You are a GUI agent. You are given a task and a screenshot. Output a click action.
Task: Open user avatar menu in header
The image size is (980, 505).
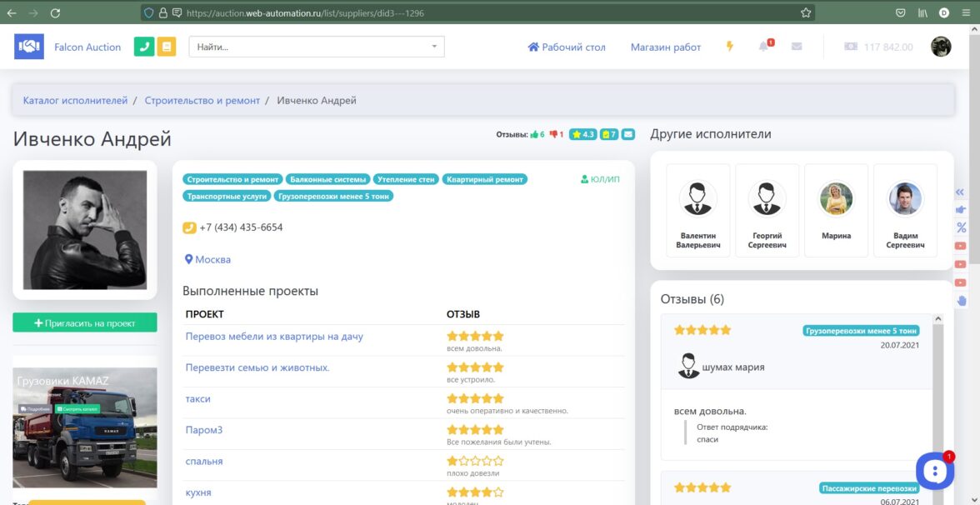tap(941, 47)
